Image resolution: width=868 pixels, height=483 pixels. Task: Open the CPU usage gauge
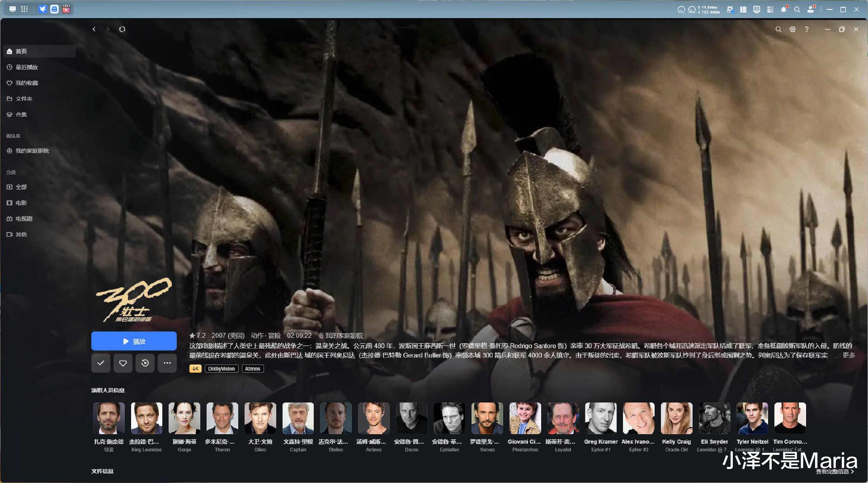click(681, 9)
